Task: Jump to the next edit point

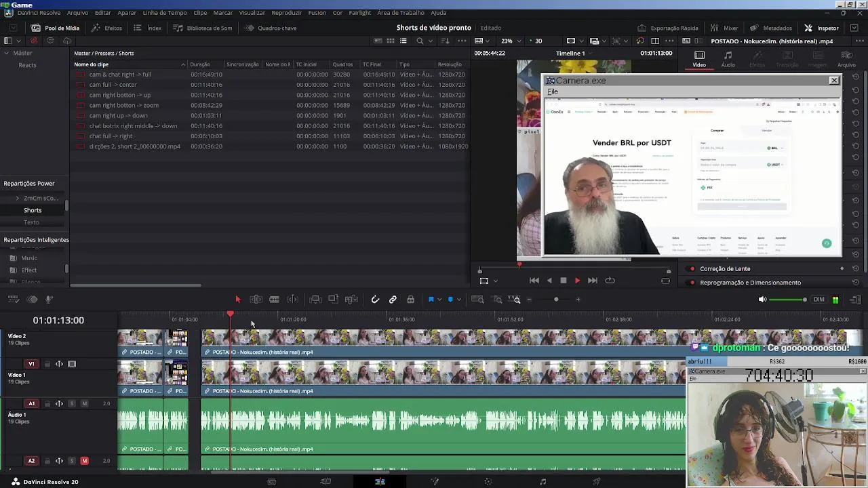Action: [x=592, y=281]
